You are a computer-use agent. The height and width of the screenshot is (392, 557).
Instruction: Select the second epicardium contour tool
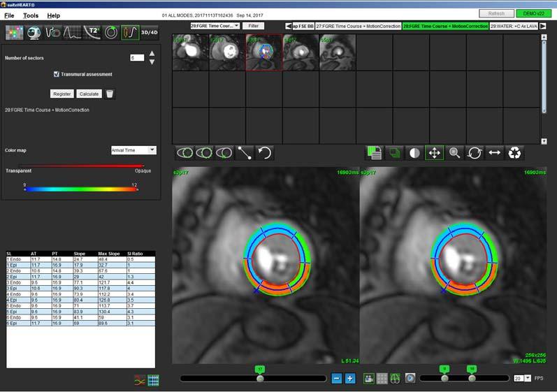(x=204, y=153)
